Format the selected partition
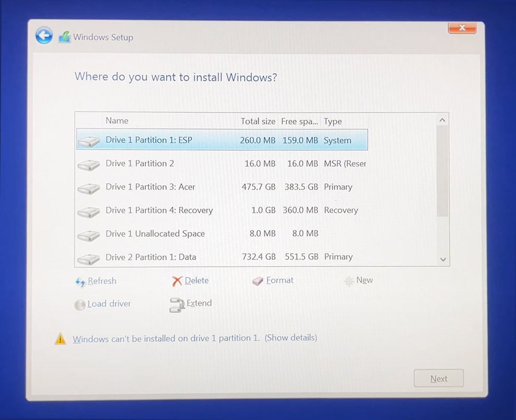The image size is (516, 420). tap(280, 280)
